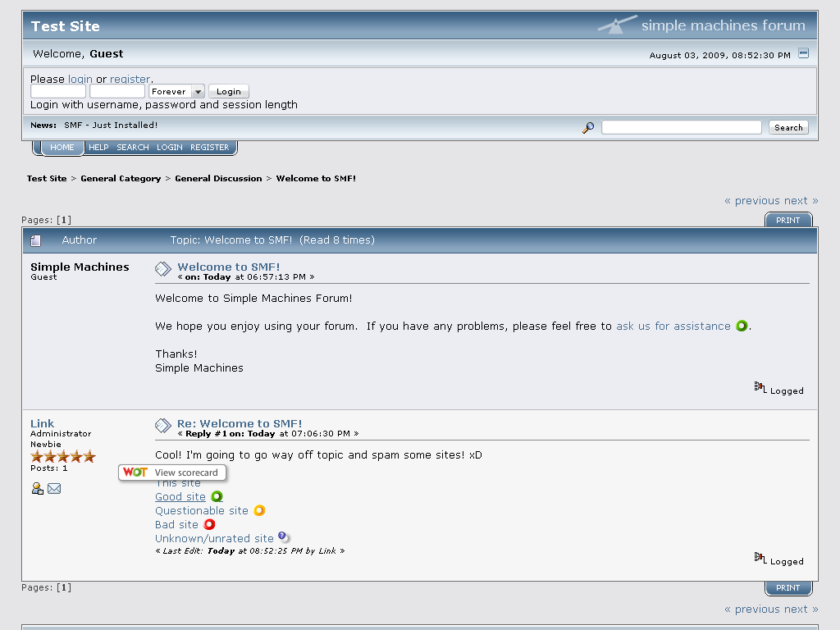Click the Last Edit line in Link's reply
Image resolution: width=840 pixels, height=630 pixels.
click(249, 550)
